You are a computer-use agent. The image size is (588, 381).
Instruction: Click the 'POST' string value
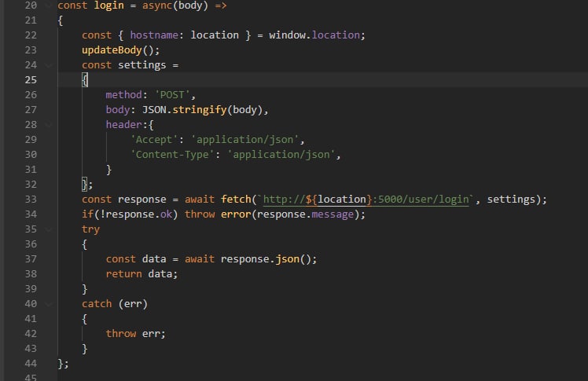coord(172,95)
